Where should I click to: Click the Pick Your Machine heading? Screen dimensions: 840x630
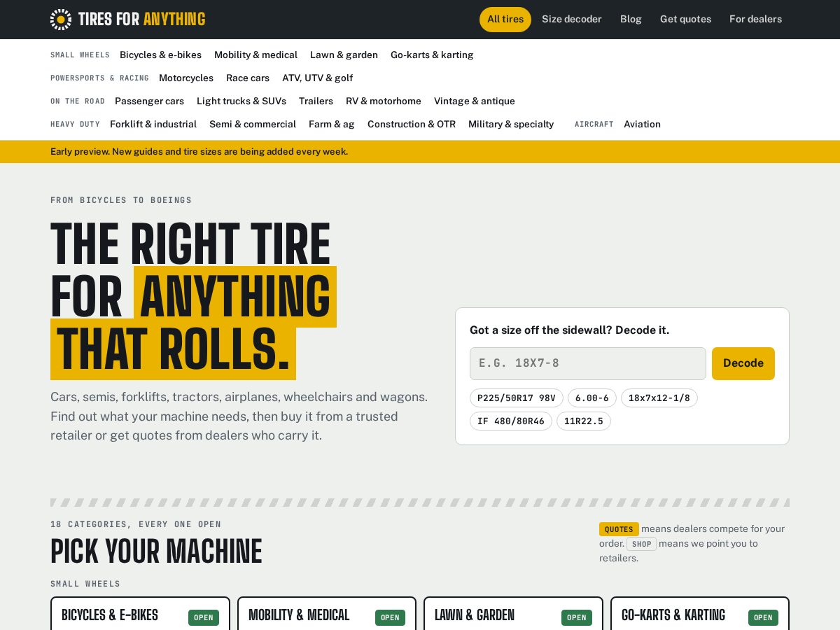click(x=156, y=552)
